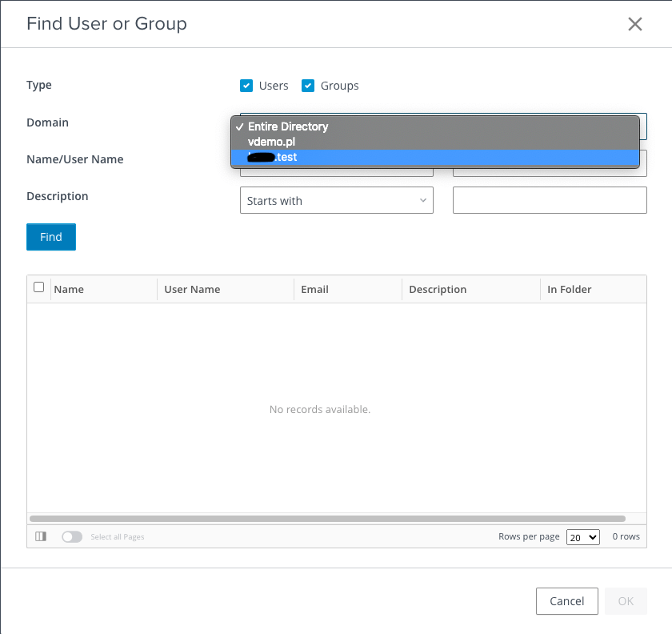Tick the select-all checkbox in table header
The height and width of the screenshot is (634, 672).
pyautogui.click(x=39, y=287)
